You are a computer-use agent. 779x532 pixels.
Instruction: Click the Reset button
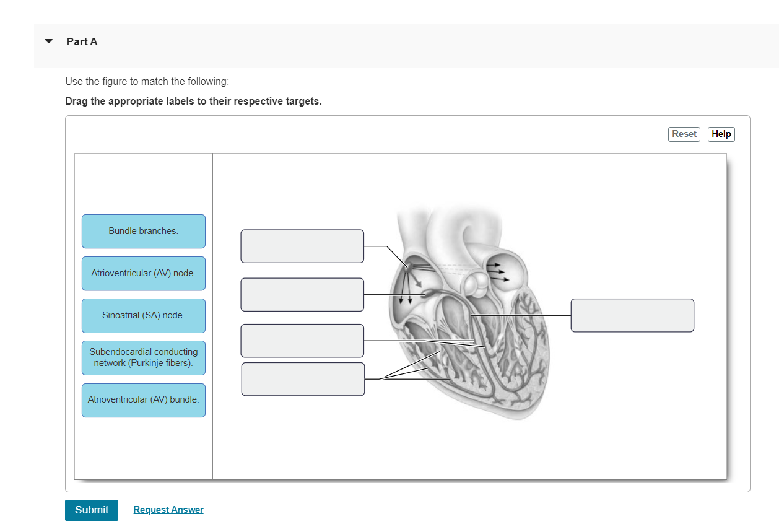point(684,134)
